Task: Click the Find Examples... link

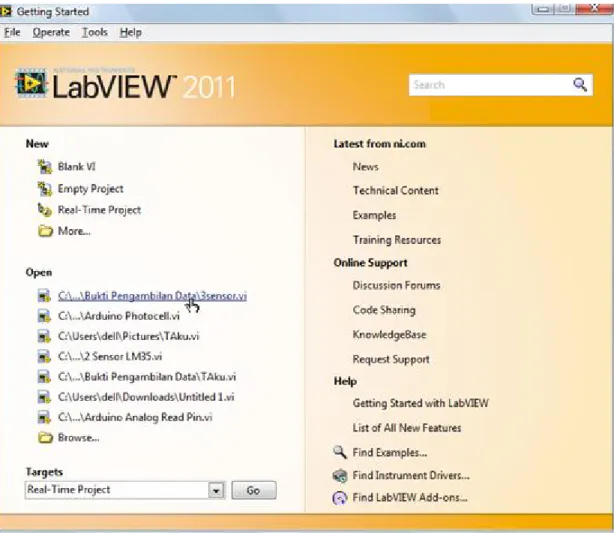Action: point(390,452)
